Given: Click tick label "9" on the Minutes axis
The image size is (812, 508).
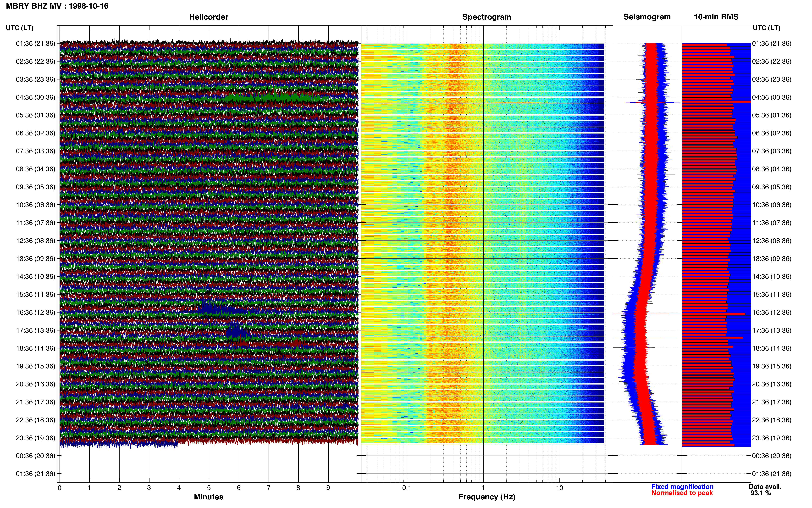Looking at the screenshot, I should click(328, 488).
